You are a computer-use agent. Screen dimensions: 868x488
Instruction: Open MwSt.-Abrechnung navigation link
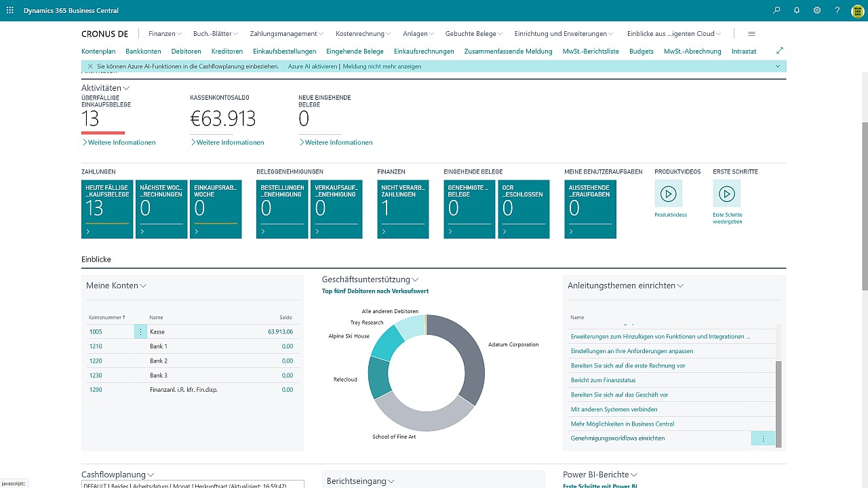pos(692,52)
